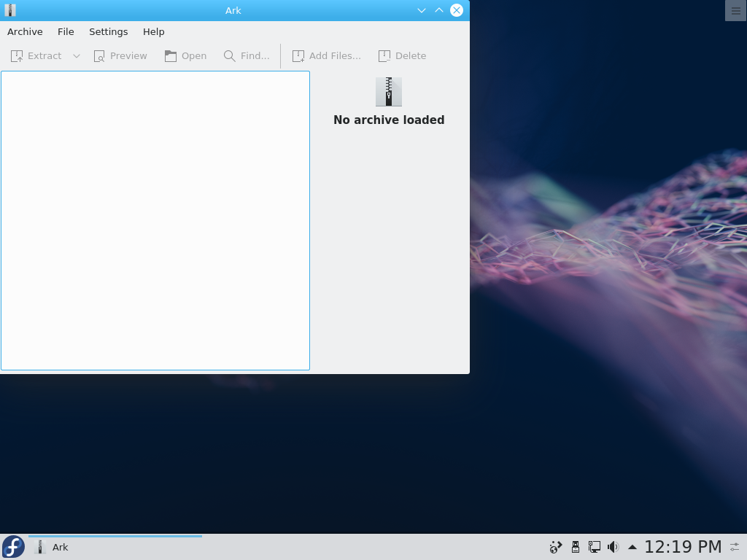Viewport: 747px width, 560px height.
Task: Click the panel configuration sliders icon
Action: (735, 547)
